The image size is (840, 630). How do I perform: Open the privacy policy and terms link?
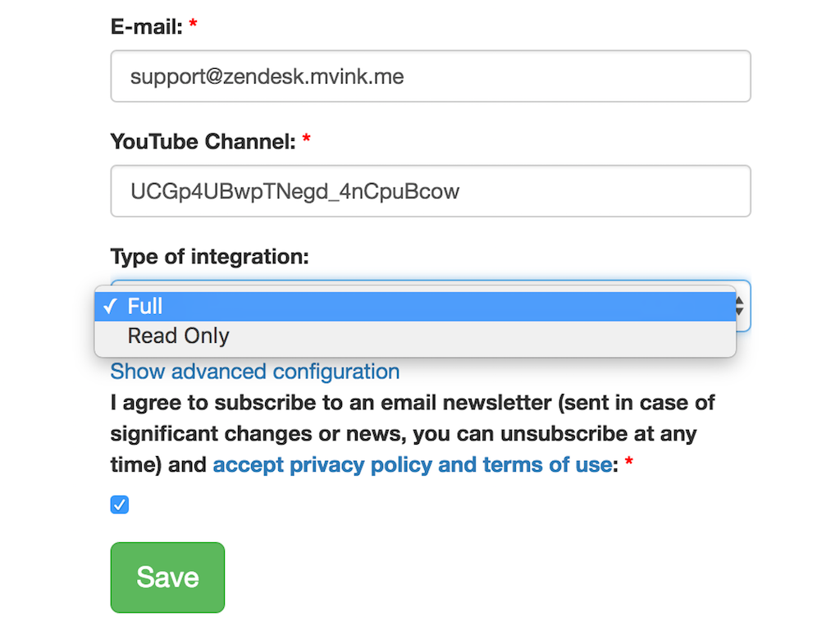click(x=412, y=465)
